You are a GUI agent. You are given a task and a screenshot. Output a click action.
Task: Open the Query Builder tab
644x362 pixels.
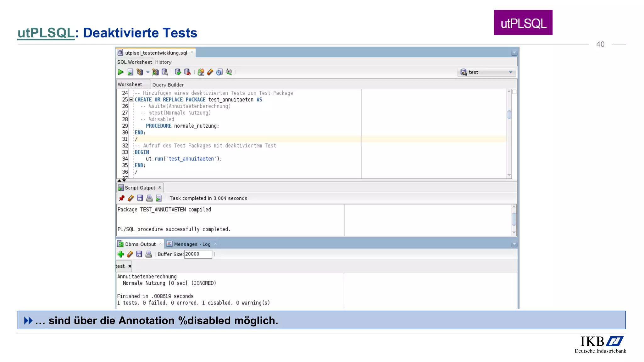[x=168, y=85]
